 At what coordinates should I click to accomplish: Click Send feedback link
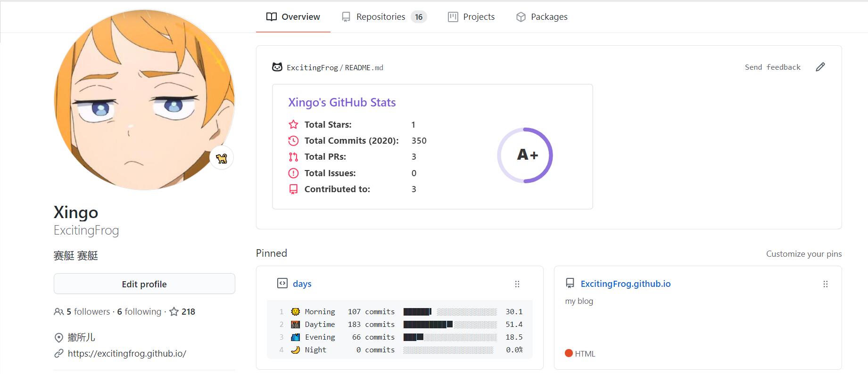(773, 67)
